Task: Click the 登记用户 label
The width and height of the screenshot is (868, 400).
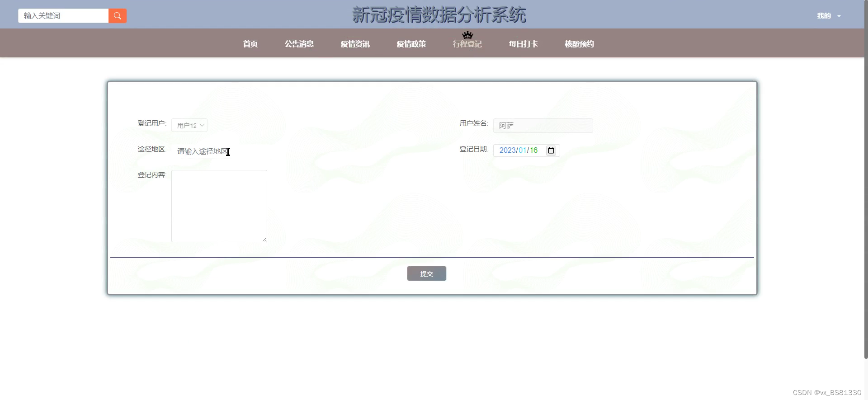Action: coord(152,123)
